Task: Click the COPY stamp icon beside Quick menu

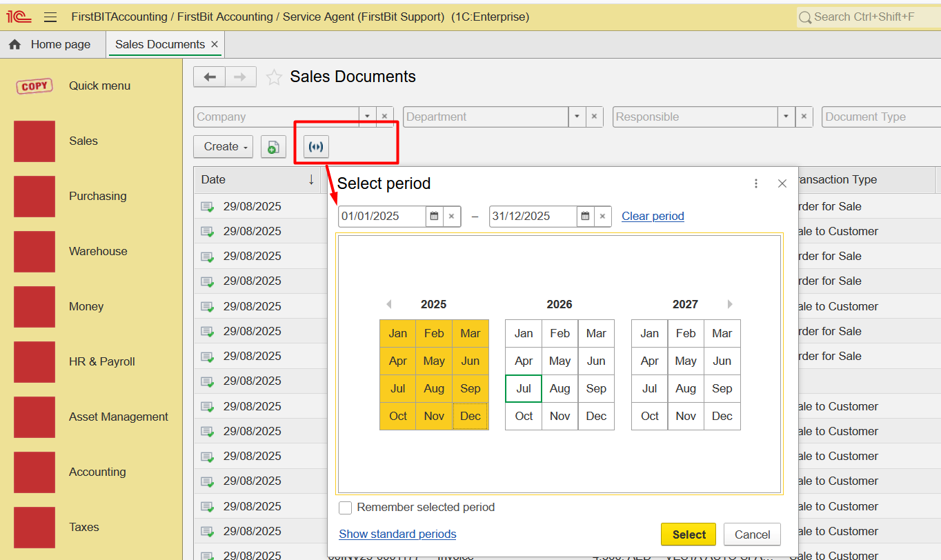Action: tap(34, 86)
